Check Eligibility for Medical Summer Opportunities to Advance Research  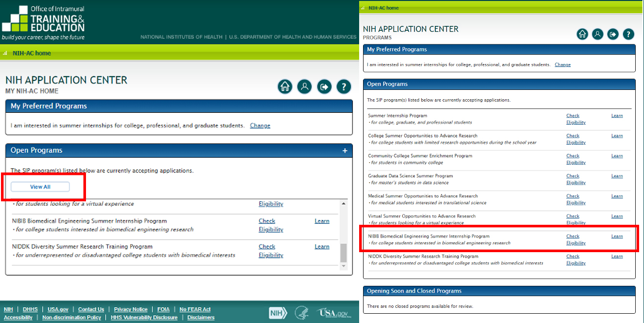(x=576, y=199)
